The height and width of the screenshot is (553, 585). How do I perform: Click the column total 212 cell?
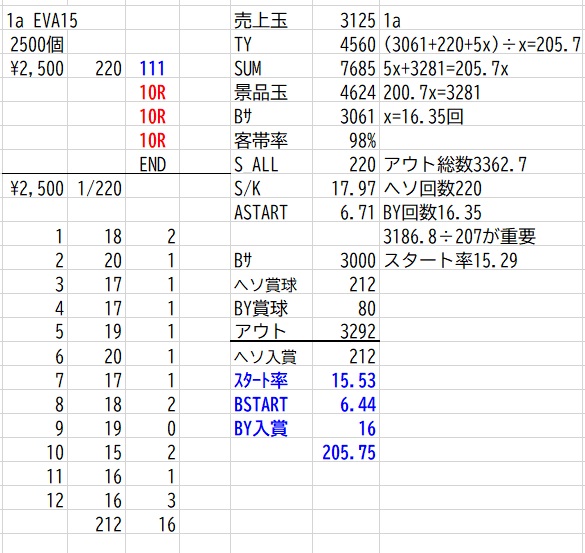pos(109,524)
